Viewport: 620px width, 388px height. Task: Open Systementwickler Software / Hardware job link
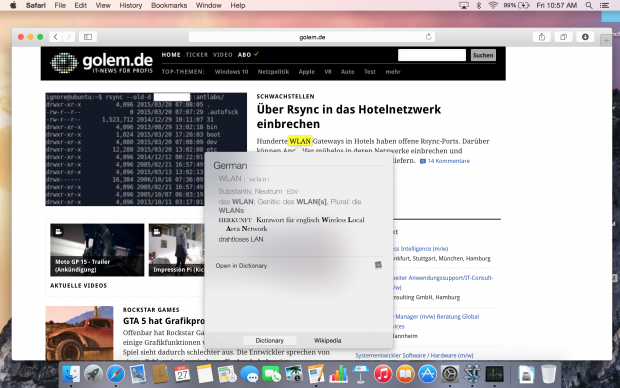[414, 355]
